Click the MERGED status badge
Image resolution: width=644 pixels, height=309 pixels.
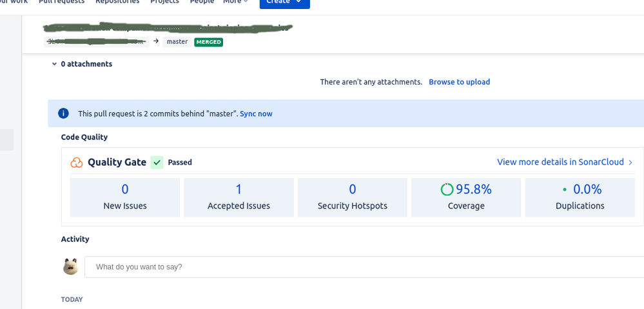click(209, 42)
